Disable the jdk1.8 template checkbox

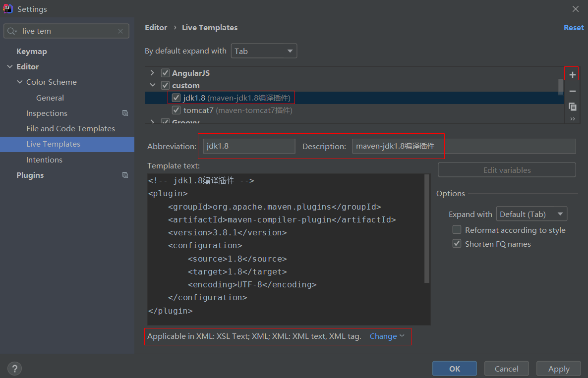click(176, 98)
